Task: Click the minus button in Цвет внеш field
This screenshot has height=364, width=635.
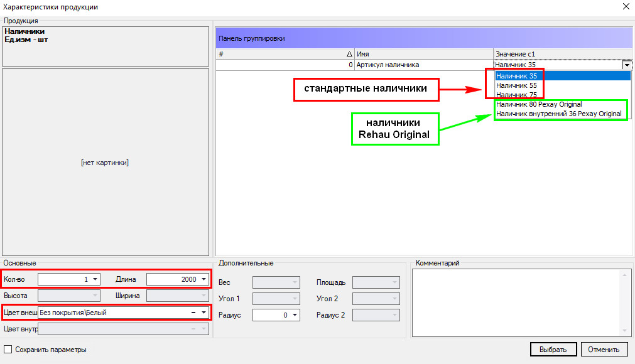Action: click(193, 313)
